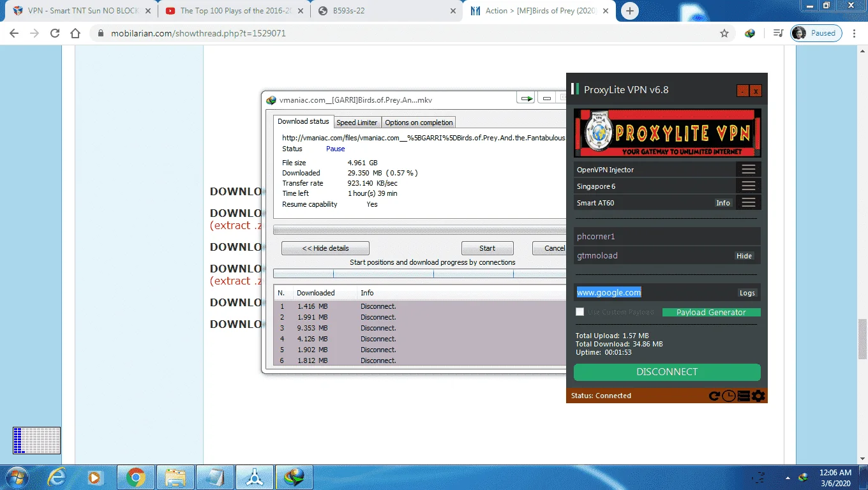The height and width of the screenshot is (490, 868).
Task: Switch to Options on completion tab
Action: (x=419, y=122)
